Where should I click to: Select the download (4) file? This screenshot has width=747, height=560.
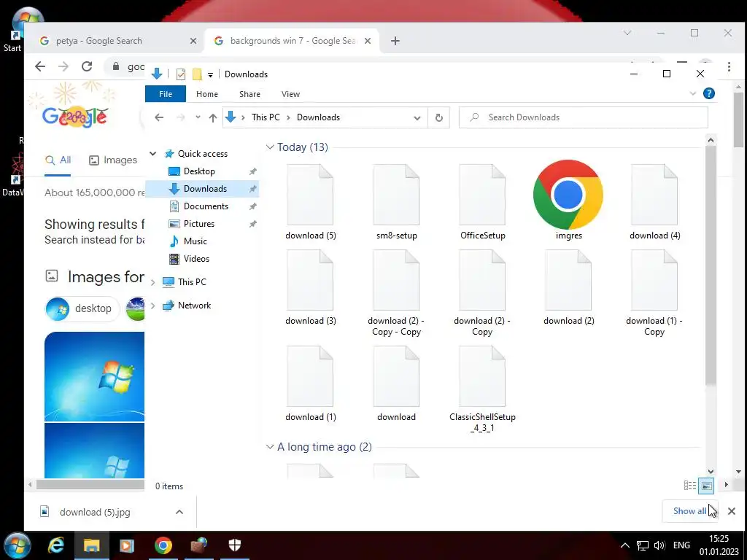tap(654, 203)
